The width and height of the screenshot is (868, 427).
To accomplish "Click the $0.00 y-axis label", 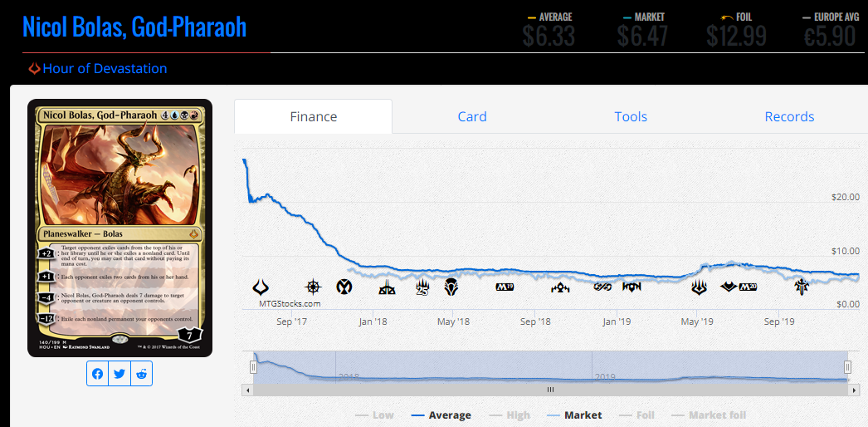I will click(847, 305).
